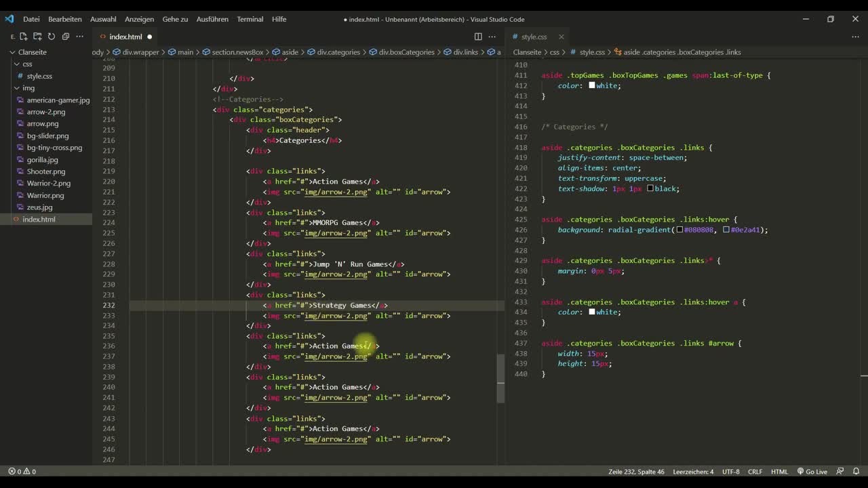This screenshot has height=488, width=868.
Task: Switch to the style.css editor tab
Action: click(534, 37)
